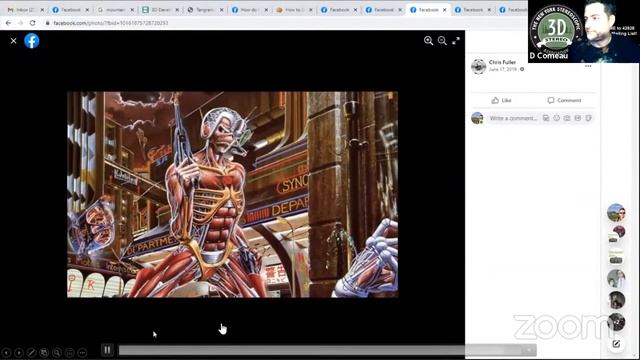Image resolution: width=640 pixels, height=360 pixels.
Task: Go forward in the browser
Action: (20, 23)
